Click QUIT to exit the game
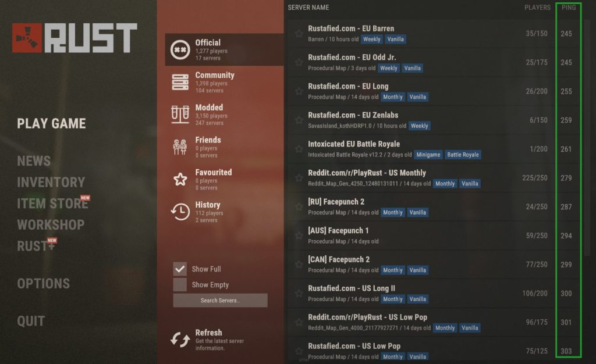 click(x=31, y=321)
